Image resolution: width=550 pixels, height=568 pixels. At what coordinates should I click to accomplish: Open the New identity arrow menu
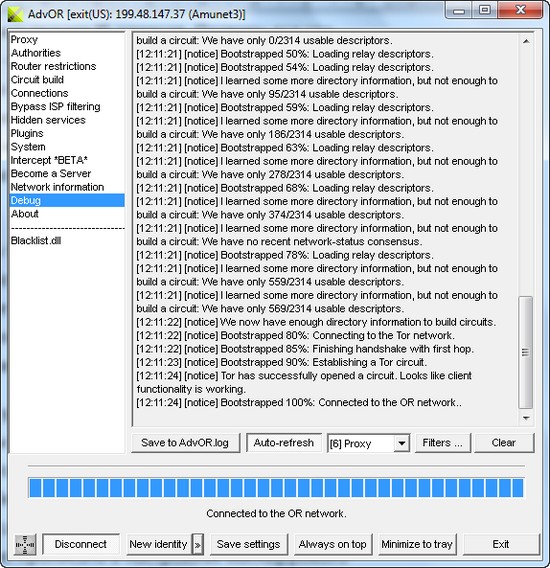[x=197, y=544]
